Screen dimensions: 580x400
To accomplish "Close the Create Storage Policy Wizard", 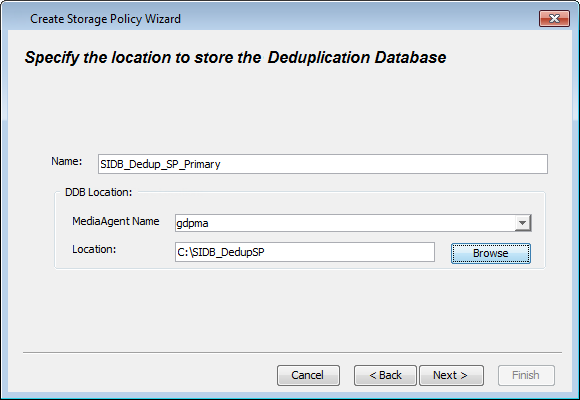I will coord(554,19).
